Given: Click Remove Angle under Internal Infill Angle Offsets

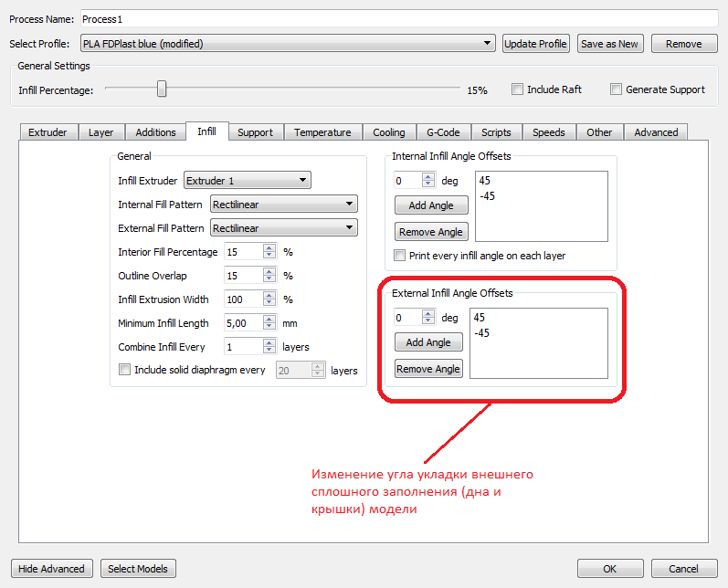Looking at the screenshot, I should tap(431, 232).
